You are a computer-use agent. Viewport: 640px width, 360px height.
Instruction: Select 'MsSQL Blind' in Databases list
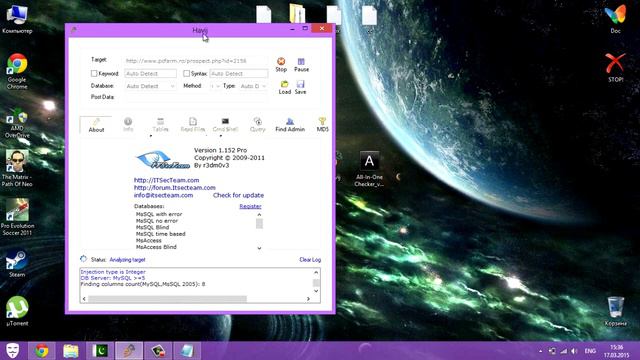152,227
